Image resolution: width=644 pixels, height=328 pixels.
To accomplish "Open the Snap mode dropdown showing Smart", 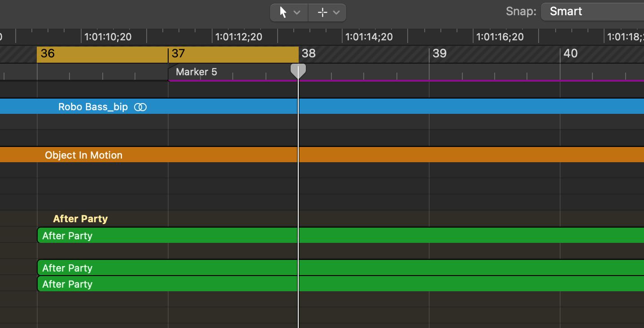I will pyautogui.click(x=592, y=12).
